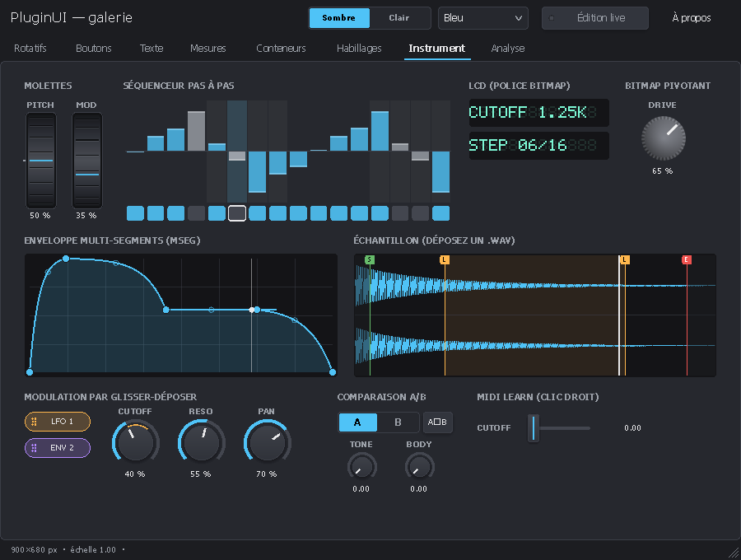741x560 pixels.
Task: Click the PAN knob
Action: pyautogui.click(x=267, y=443)
